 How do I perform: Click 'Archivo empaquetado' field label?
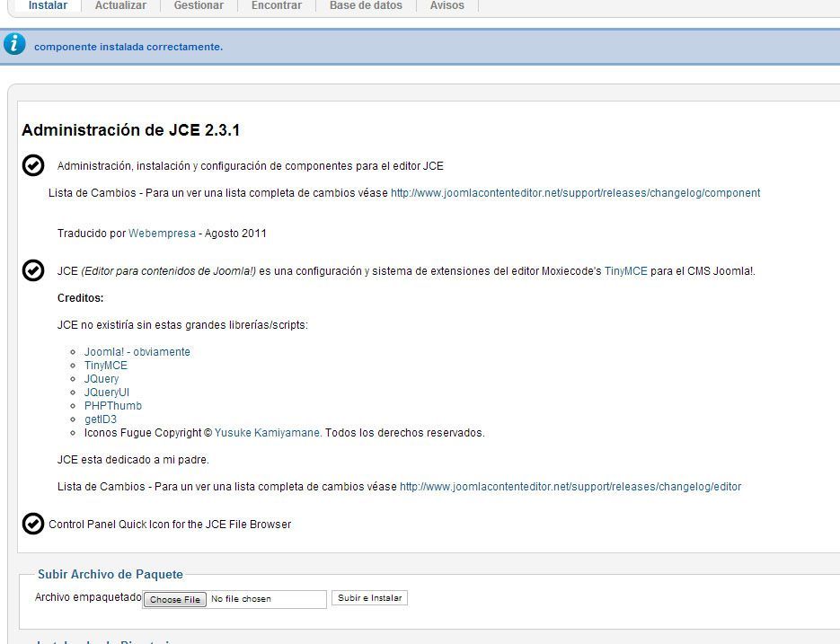tap(88, 597)
